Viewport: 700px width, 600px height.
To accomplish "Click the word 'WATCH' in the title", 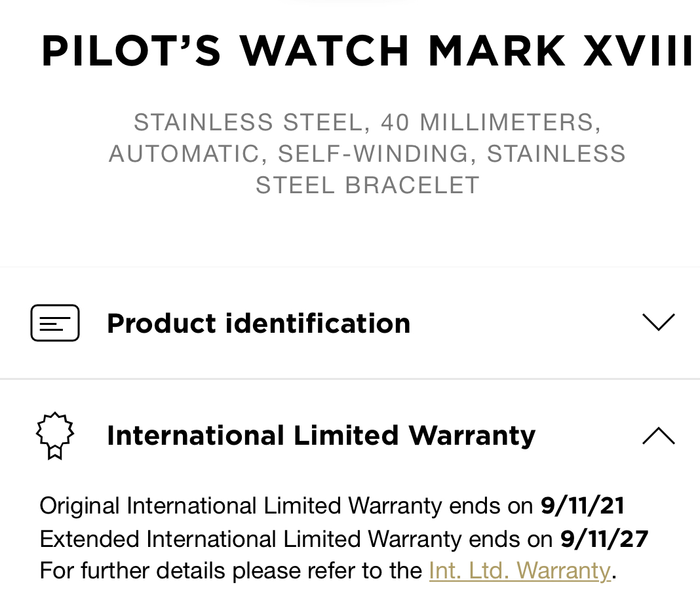I will tap(324, 51).
